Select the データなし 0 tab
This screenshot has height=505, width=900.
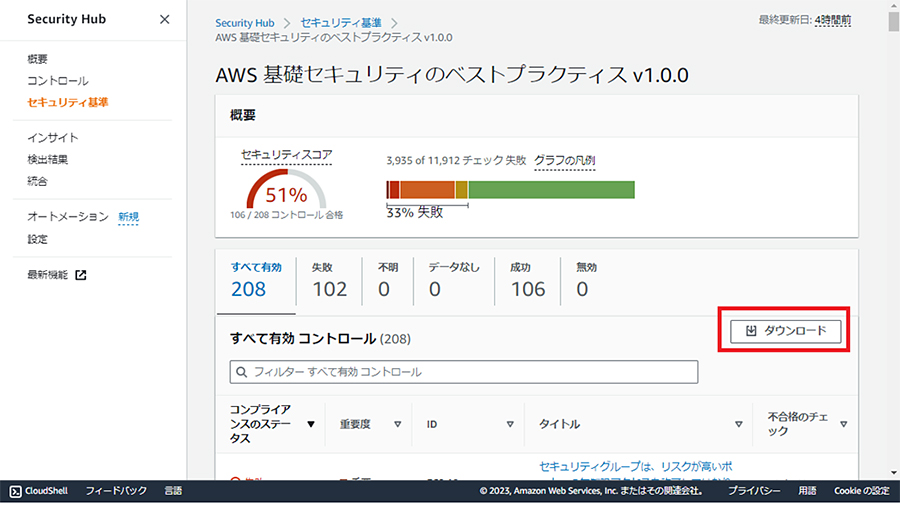tap(453, 281)
